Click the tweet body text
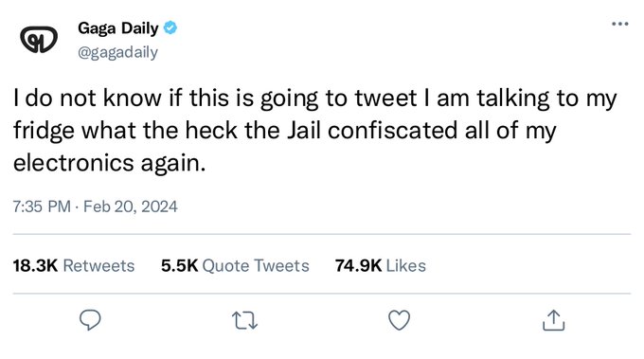 pyautogui.click(x=314, y=131)
